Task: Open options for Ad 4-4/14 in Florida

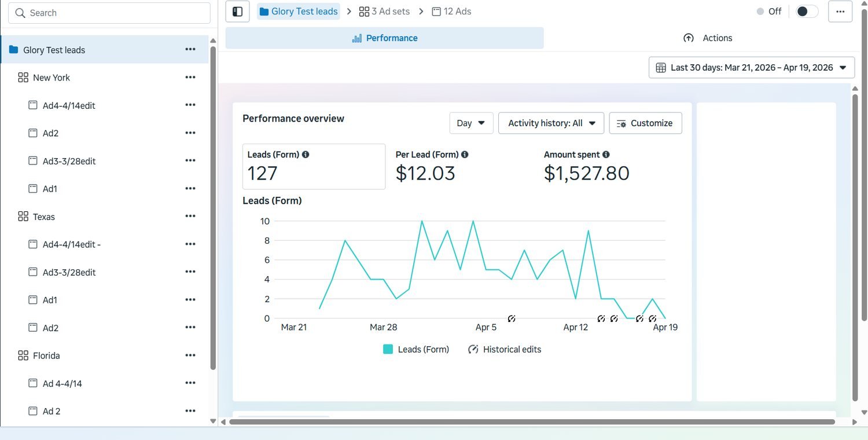Action: (x=190, y=383)
